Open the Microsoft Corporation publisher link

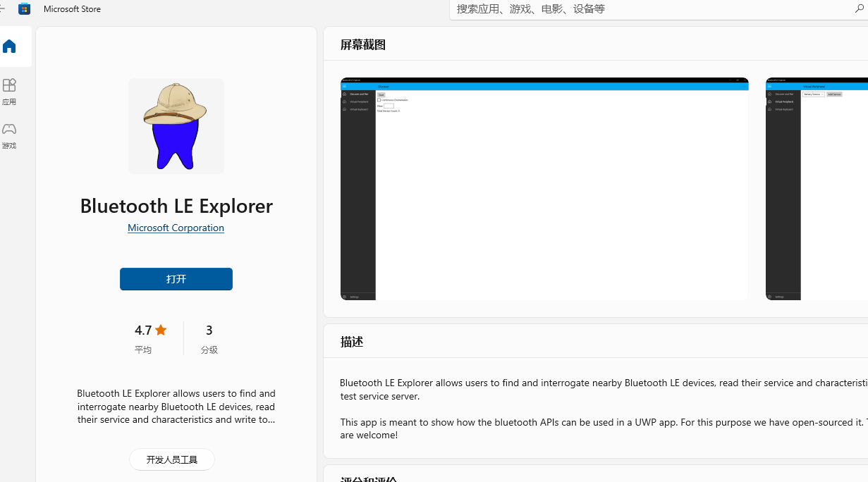[176, 228]
